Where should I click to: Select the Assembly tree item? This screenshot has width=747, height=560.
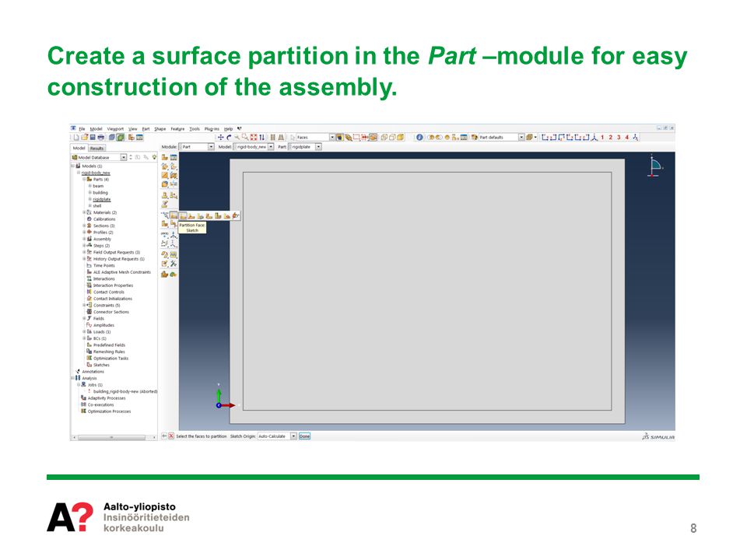click(102, 239)
